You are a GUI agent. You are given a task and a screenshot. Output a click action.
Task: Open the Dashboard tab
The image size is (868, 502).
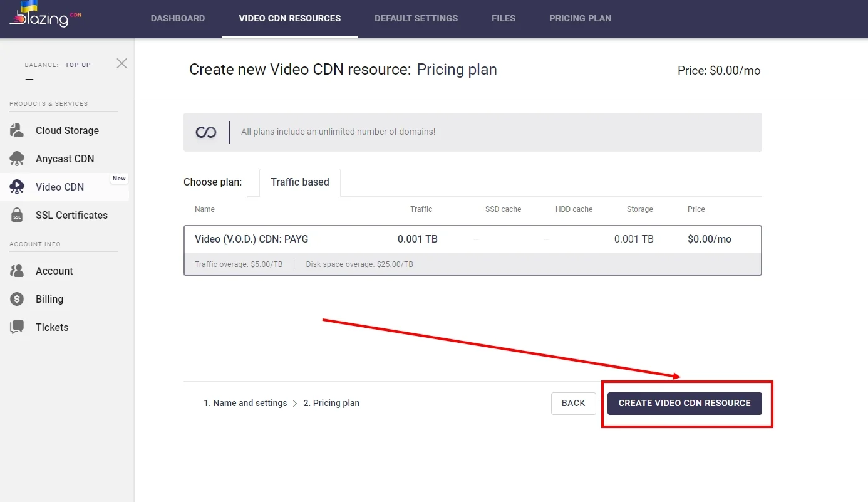pos(178,18)
